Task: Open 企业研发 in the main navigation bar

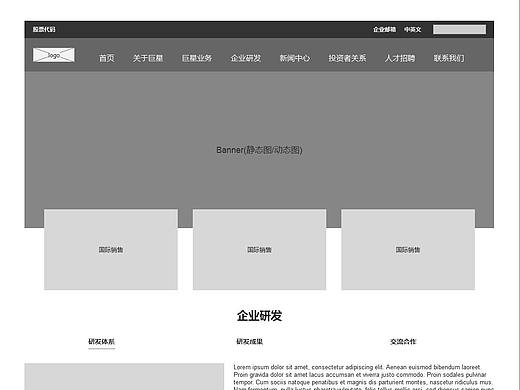Action: click(246, 58)
